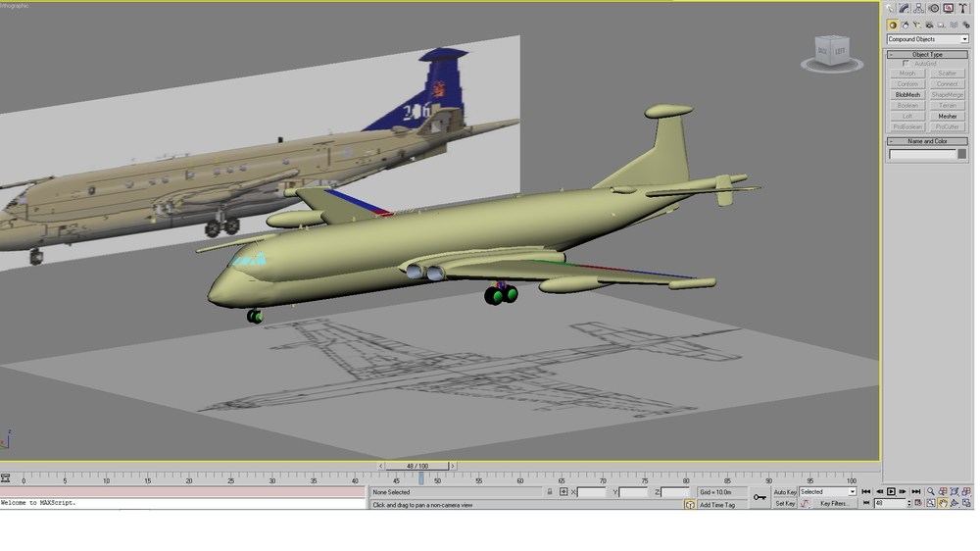Collapse the Object Type rollout
980x551 pixels.
[927, 54]
